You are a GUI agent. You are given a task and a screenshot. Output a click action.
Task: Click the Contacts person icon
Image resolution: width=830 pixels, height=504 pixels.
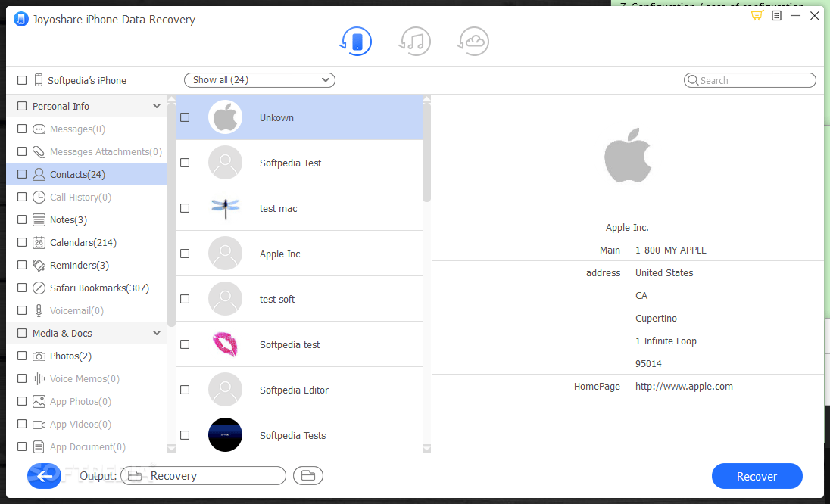[x=39, y=175]
